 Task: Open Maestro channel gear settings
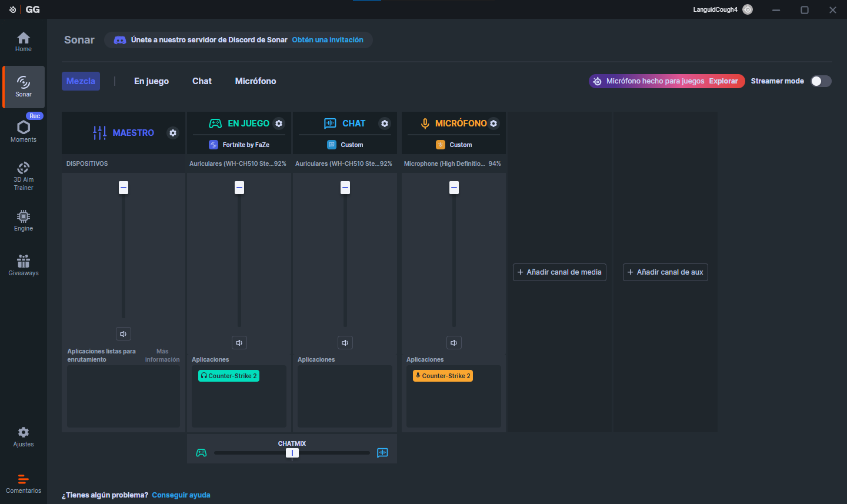tap(173, 133)
